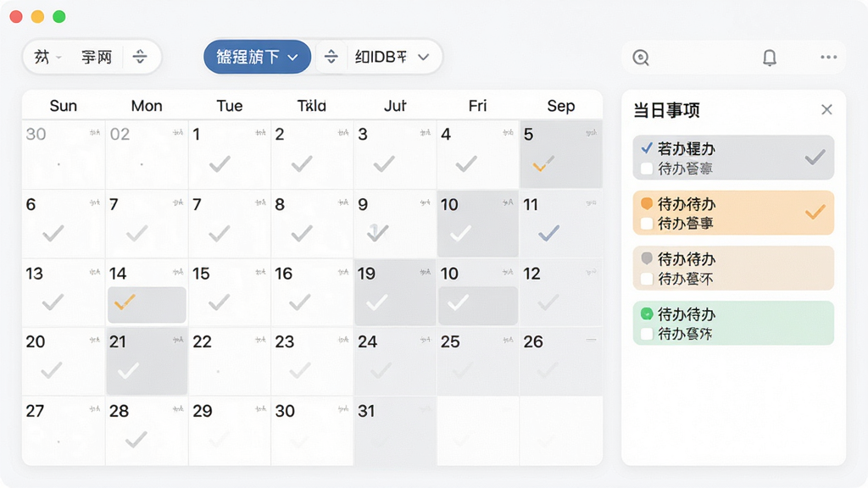Viewport: 868px width, 488px height.
Task: Select the second label in the left toolbar group
Action: point(97,57)
